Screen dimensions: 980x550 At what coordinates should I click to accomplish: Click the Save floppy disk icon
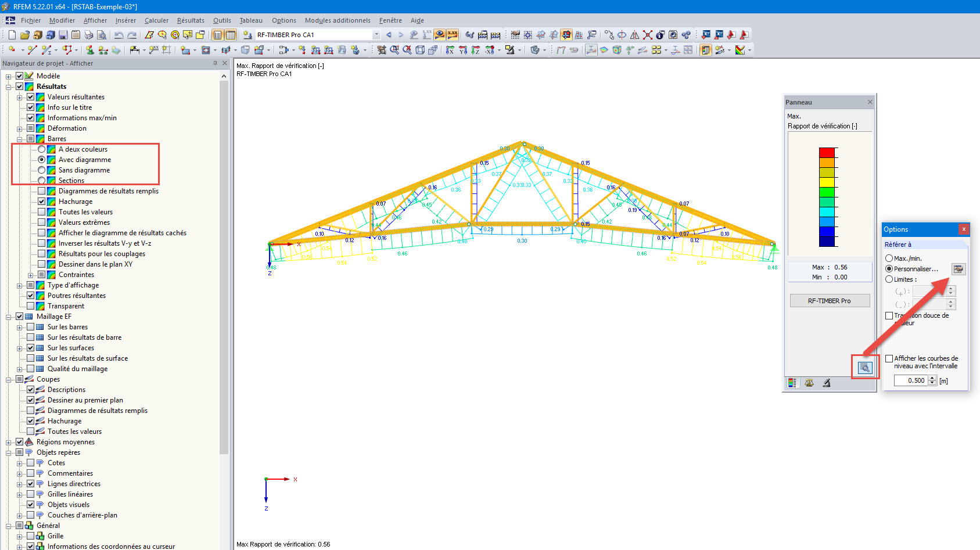click(x=63, y=35)
